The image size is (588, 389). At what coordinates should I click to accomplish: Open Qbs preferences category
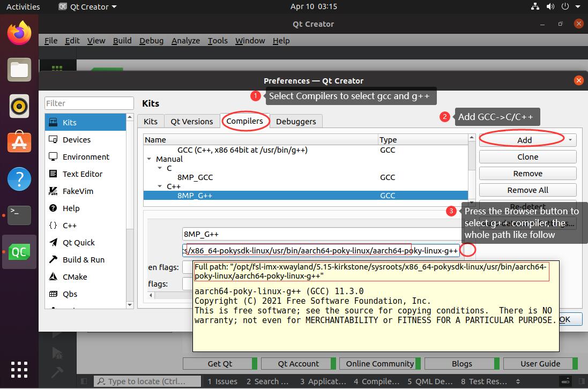(86, 294)
